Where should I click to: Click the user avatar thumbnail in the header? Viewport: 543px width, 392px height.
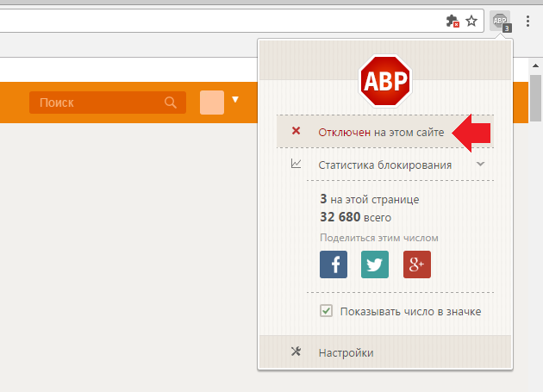pos(212,103)
